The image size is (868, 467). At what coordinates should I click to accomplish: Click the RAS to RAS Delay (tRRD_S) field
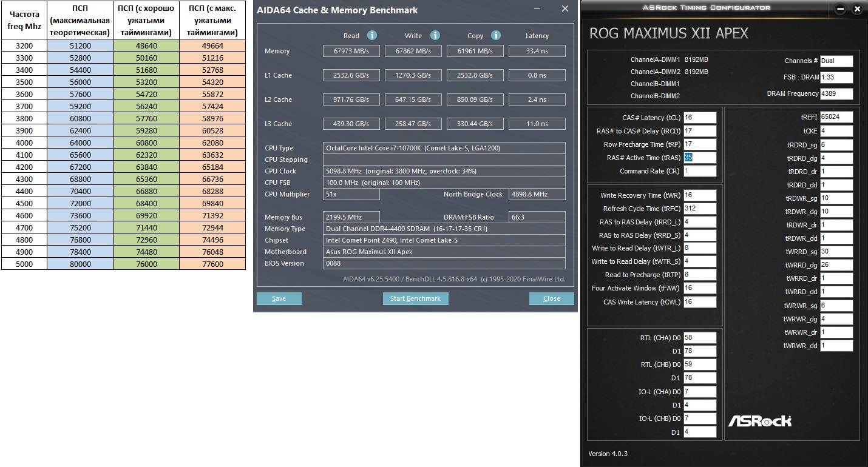(700, 235)
